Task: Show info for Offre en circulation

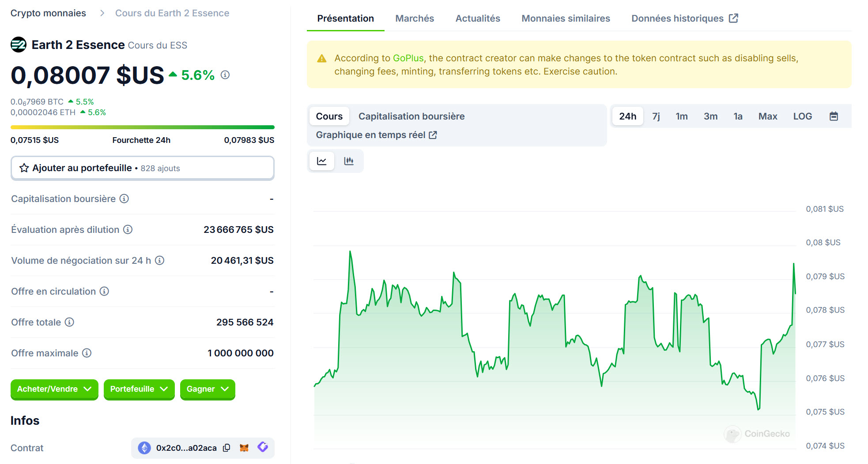Action: point(104,291)
